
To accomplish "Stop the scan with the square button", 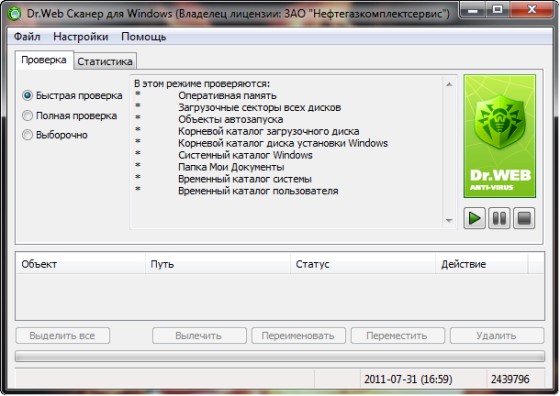I will click(524, 218).
